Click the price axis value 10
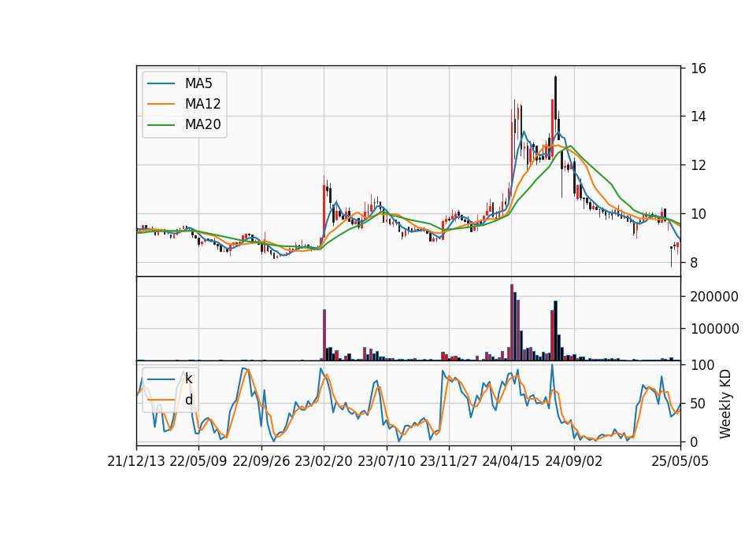Viewport: 756px width, 543px height. point(699,214)
